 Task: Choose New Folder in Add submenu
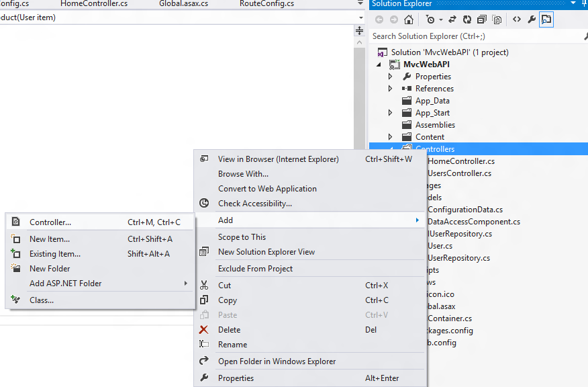[100, 269]
